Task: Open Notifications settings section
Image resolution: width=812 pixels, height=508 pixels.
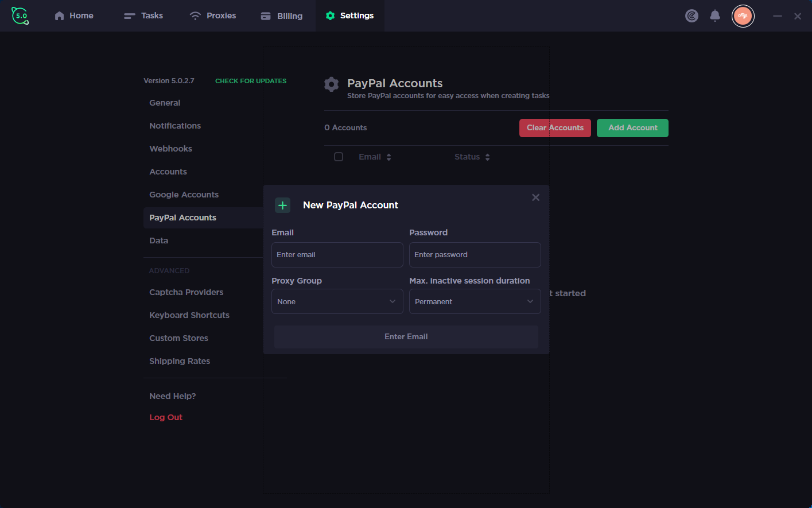Action: point(175,126)
